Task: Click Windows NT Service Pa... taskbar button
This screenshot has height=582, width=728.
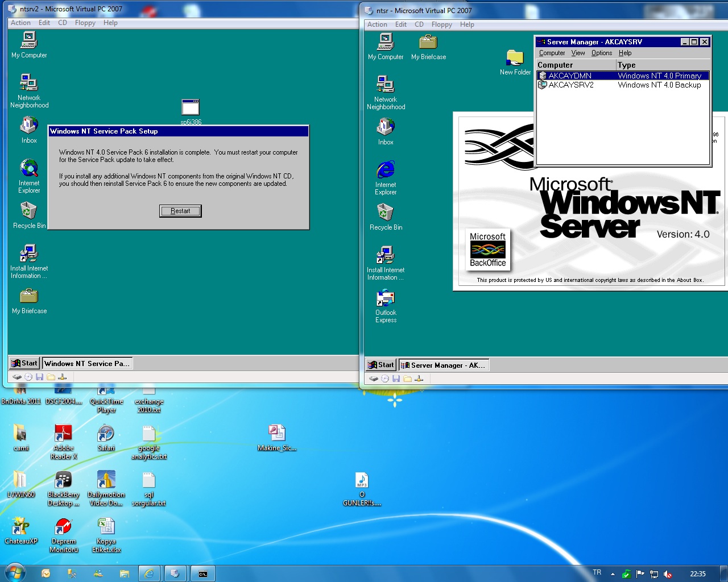Action: click(87, 363)
